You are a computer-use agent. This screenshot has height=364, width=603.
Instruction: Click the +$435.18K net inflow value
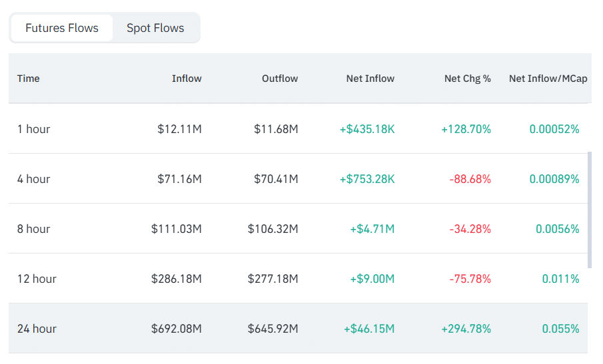[367, 129]
